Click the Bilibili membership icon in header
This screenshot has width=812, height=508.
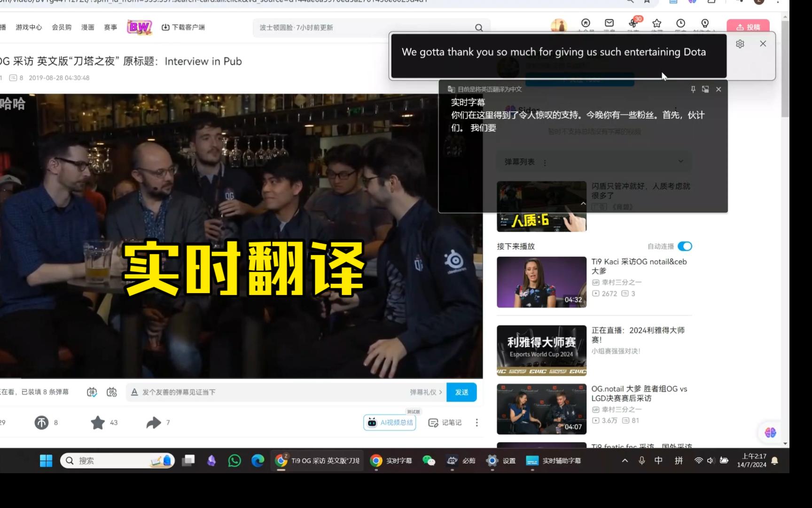coord(586,23)
